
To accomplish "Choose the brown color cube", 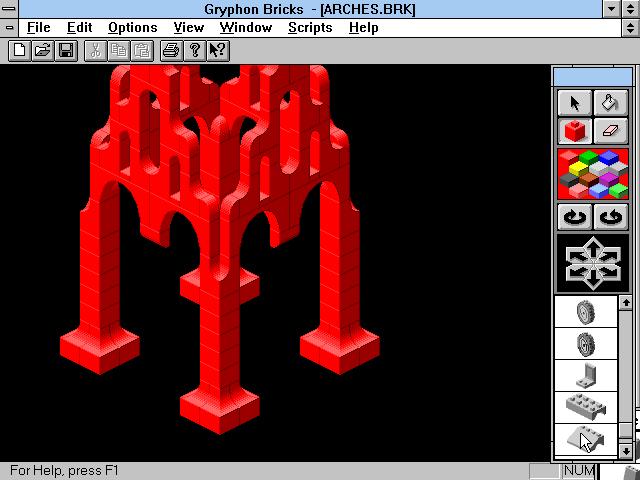I will 588,179.
